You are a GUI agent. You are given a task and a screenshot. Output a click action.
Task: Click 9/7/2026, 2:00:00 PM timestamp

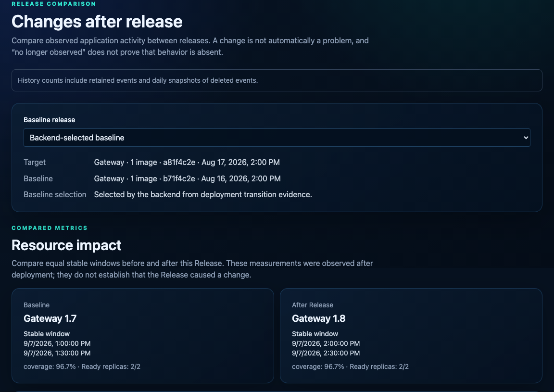[x=326, y=343]
